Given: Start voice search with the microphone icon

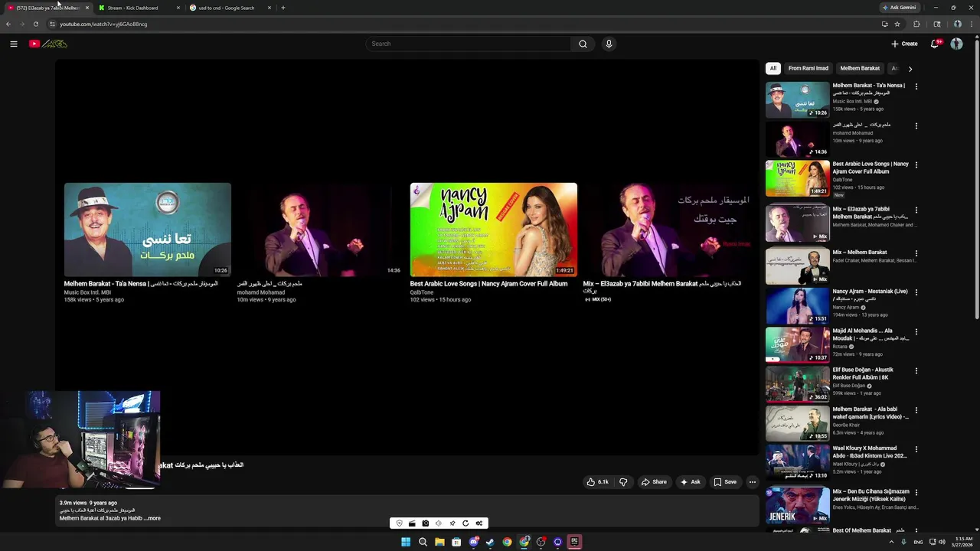Looking at the screenshot, I should [x=609, y=44].
